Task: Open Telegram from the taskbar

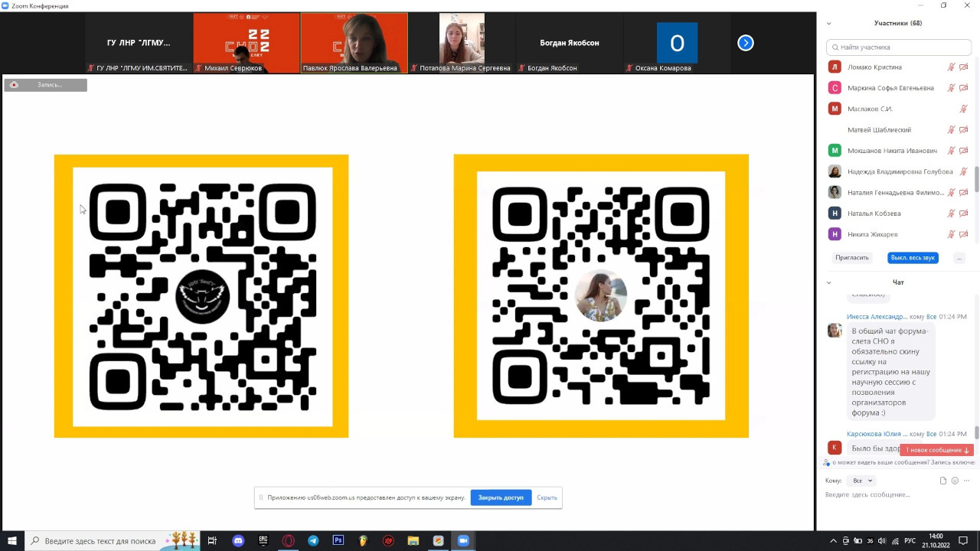Action: click(x=313, y=541)
